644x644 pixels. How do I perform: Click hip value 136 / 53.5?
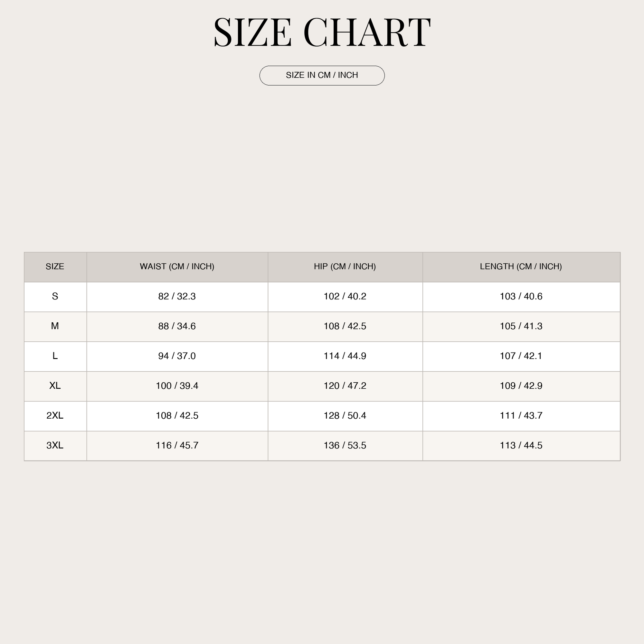(345, 445)
